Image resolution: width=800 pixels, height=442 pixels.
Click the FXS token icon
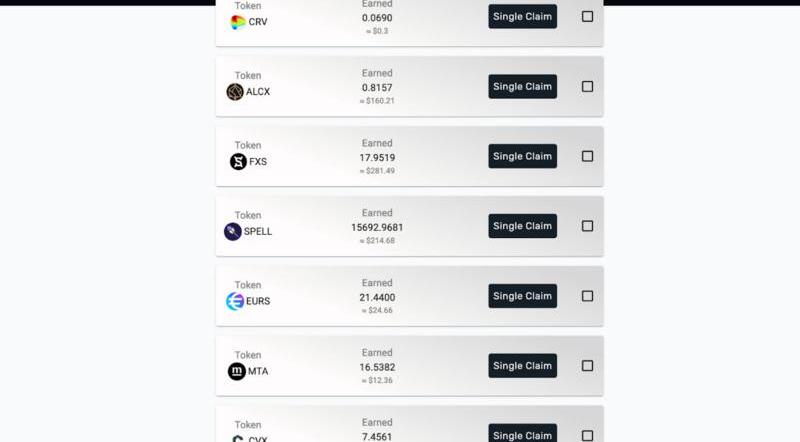pos(238,162)
